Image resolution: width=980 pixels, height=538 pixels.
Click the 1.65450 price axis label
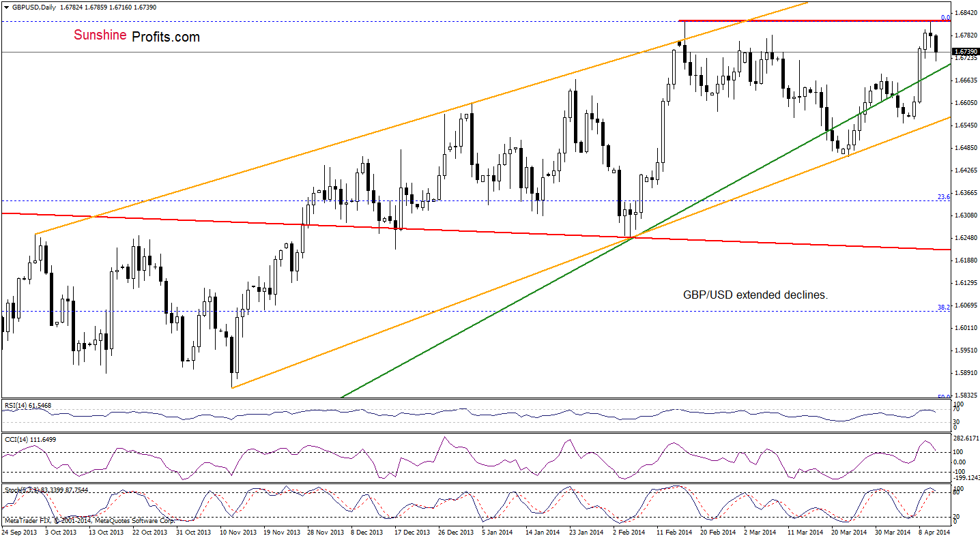[x=966, y=125]
